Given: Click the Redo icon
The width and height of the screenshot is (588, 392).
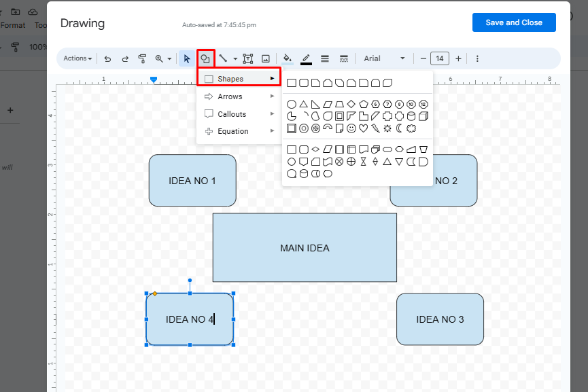Looking at the screenshot, I should coord(125,59).
